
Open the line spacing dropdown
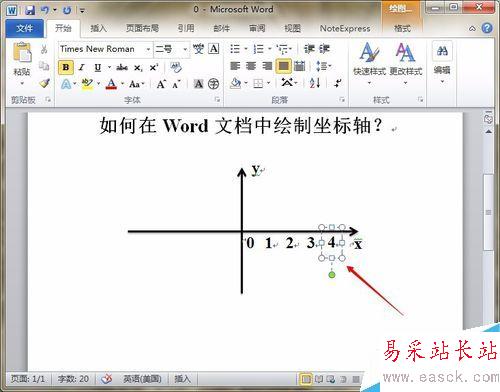[323, 66]
